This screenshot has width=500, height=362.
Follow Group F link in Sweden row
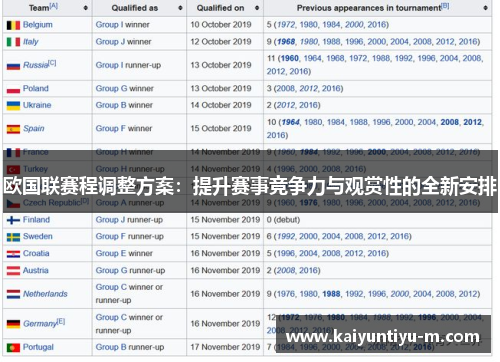coord(111,236)
